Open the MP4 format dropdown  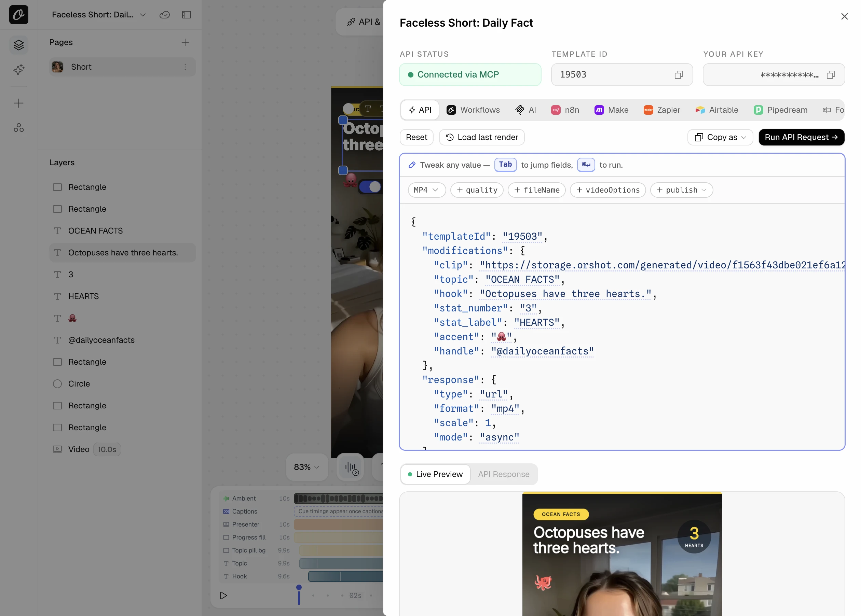tap(426, 190)
